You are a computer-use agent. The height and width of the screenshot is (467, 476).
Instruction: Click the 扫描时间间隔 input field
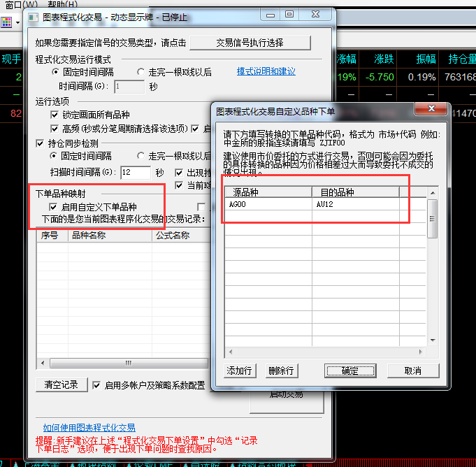pos(135,172)
